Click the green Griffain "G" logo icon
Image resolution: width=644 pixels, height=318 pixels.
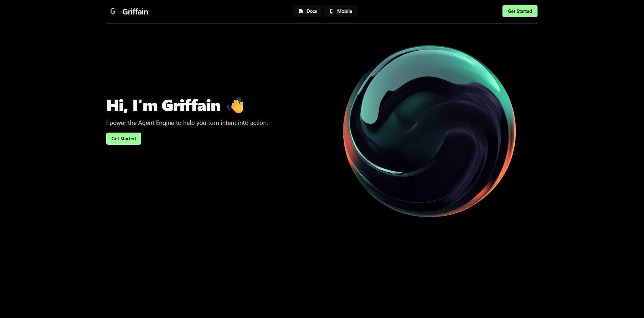(x=113, y=11)
